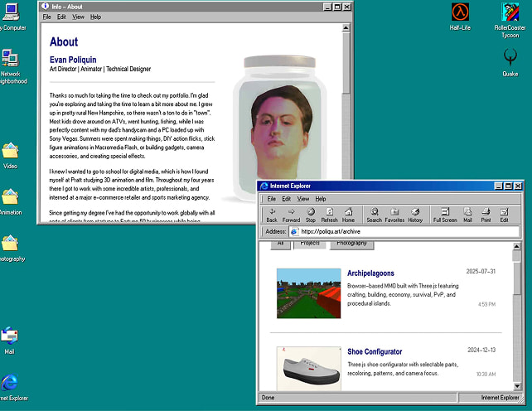Click the Print toolbar icon
The width and height of the screenshot is (532, 411).
pos(486,215)
